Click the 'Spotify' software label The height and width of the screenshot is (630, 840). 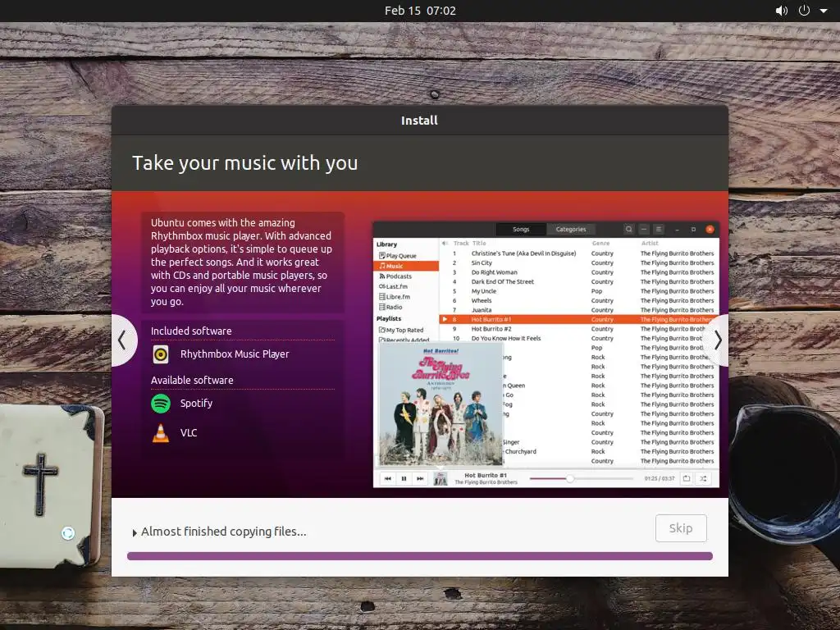[x=196, y=404]
